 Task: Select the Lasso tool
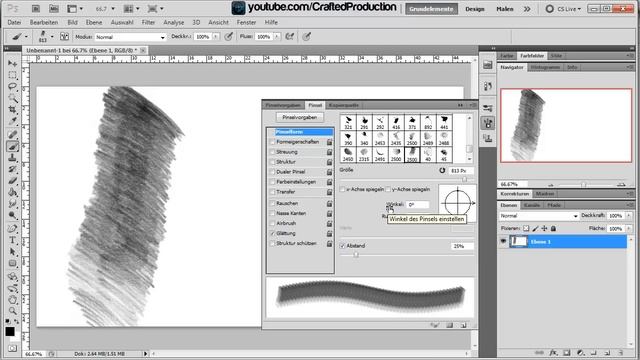12,87
